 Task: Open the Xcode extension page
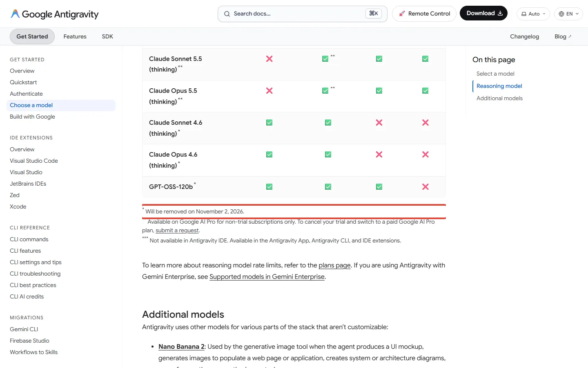coord(18,206)
